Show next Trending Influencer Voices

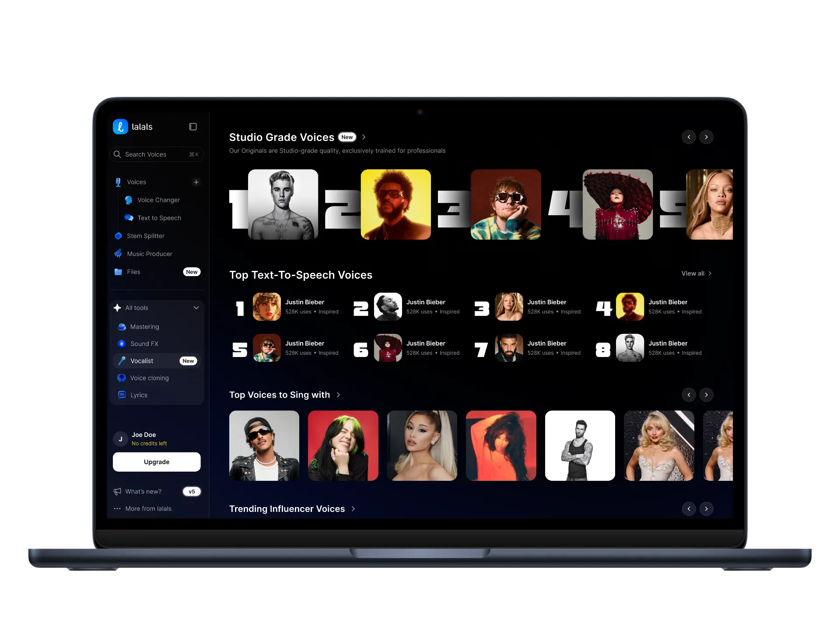[x=707, y=509]
